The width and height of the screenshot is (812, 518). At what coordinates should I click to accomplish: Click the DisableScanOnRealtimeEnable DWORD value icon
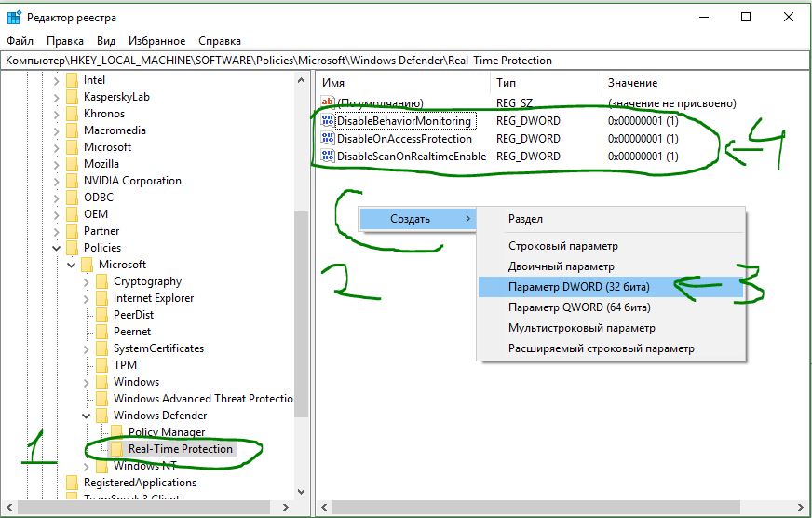[x=327, y=157]
